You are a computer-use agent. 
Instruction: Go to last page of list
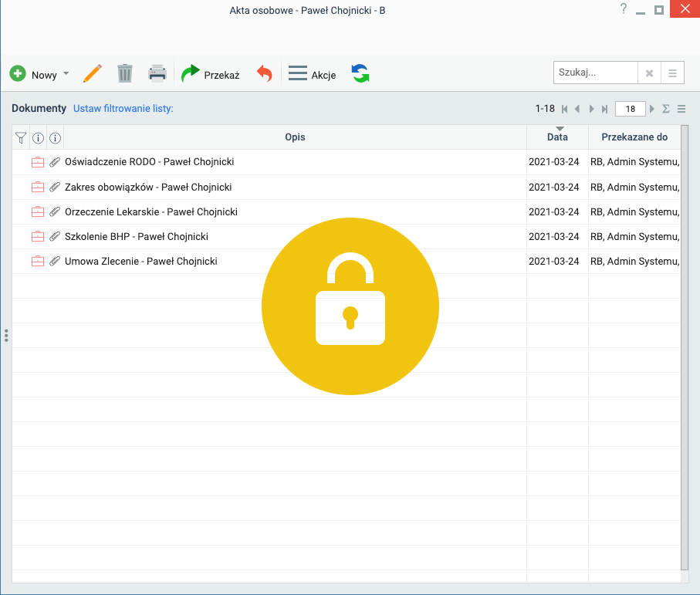click(x=604, y=109)
